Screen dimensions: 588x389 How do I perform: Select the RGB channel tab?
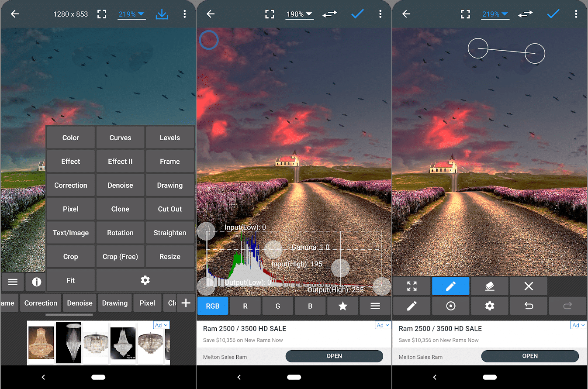point(213,306)
